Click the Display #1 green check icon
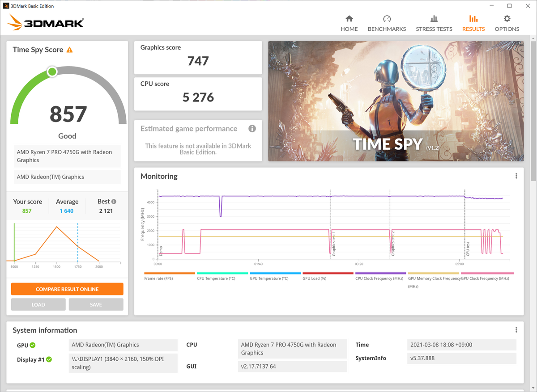Screen dimensions: 537x392 49,359
